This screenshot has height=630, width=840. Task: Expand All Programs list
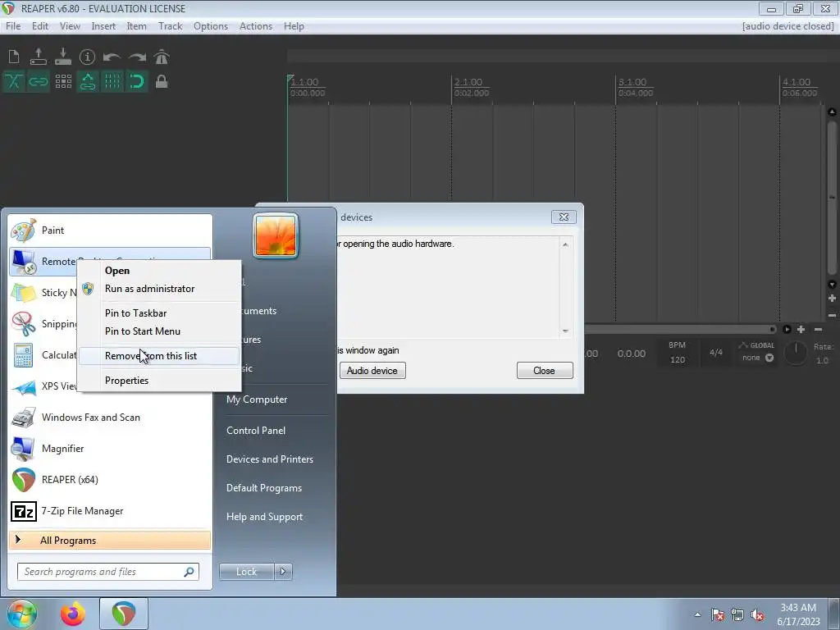pos(110,541)
